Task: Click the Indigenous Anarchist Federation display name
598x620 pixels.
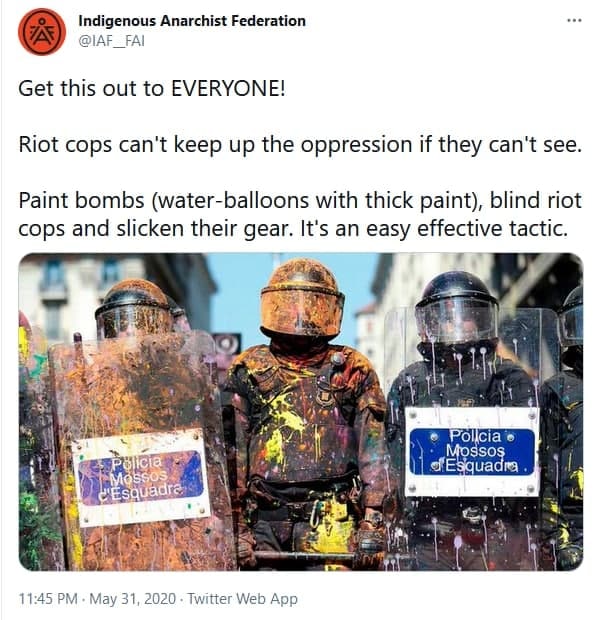Action: point(192,21)
